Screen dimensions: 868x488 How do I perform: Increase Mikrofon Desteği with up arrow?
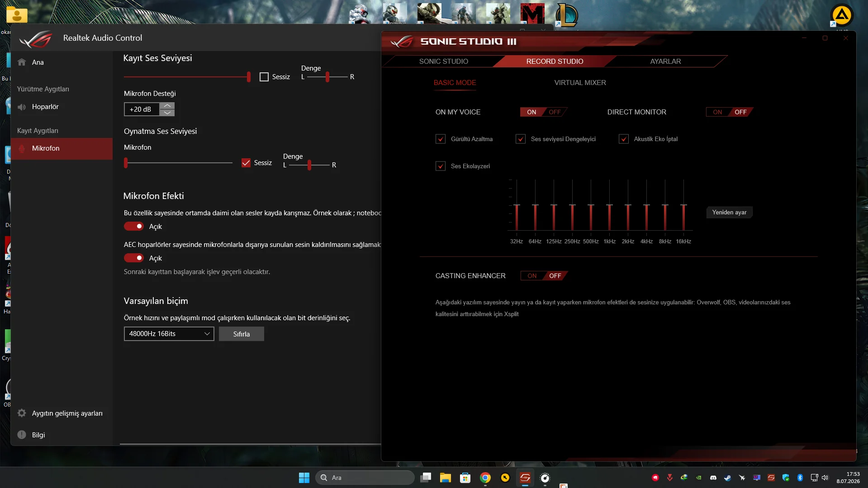tap(167, 106)
